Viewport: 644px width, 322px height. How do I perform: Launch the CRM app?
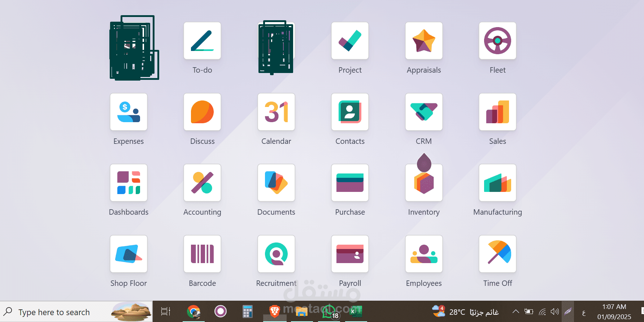coord(424,112)
